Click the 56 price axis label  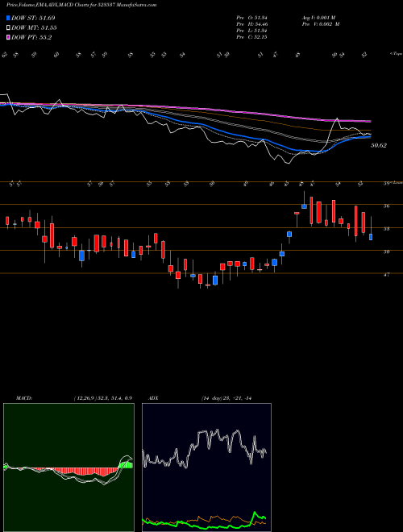pyautogui.click(x=386, y=206)
